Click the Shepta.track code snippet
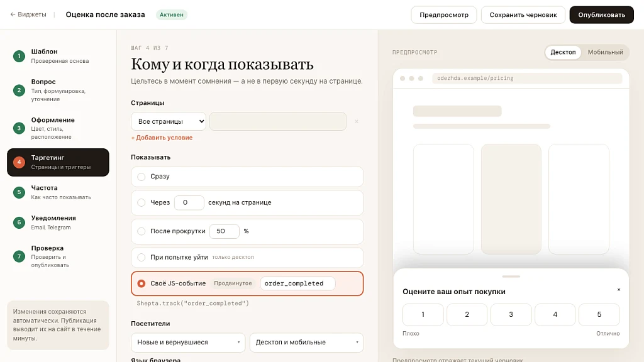Image resolution: width=644 pixels, height=362 pixels. pos(192,304)
